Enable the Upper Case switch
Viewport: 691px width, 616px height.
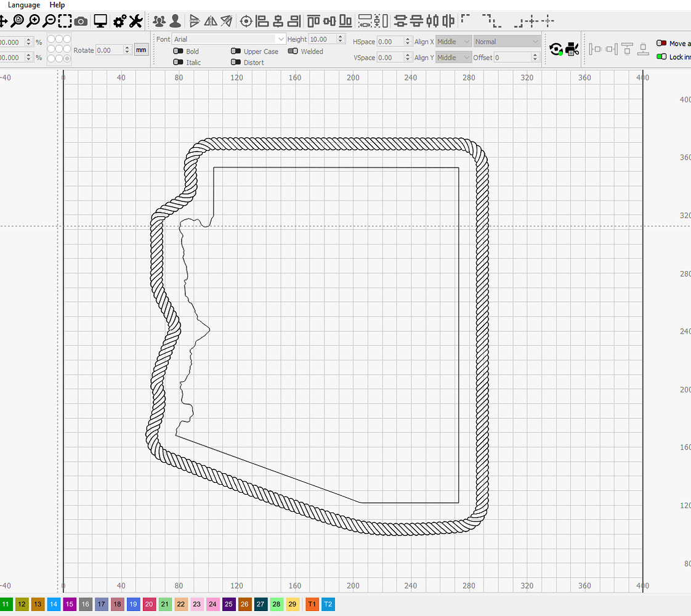point(236,51)
